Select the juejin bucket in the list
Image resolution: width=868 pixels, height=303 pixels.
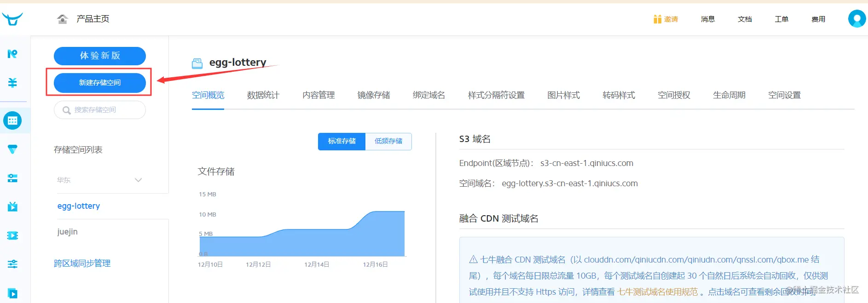tap(68, 232)
